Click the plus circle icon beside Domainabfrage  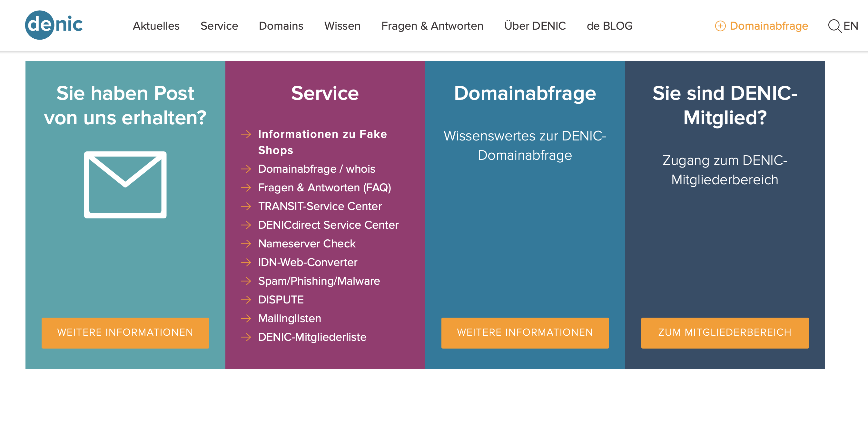[x=720, y=26]
